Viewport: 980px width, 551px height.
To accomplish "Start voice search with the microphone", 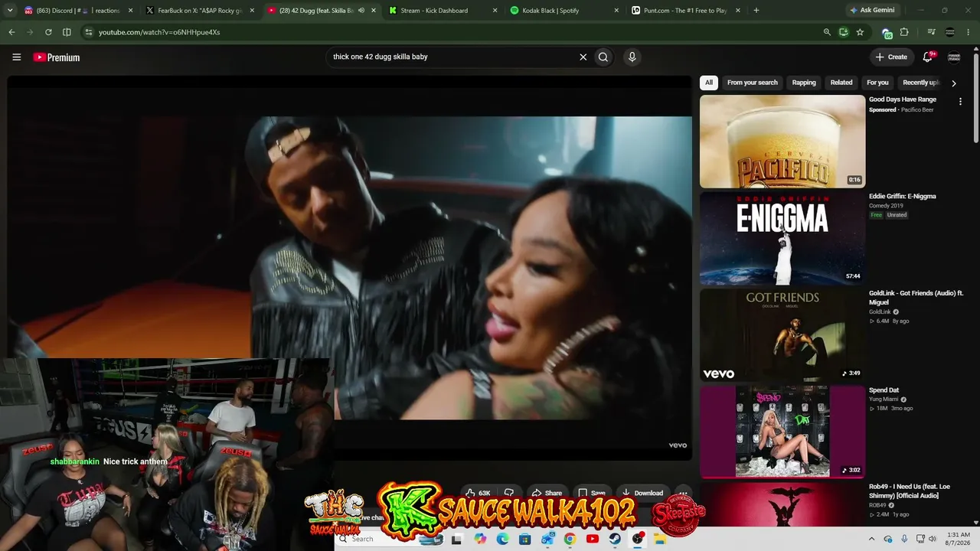I will 632,57.
